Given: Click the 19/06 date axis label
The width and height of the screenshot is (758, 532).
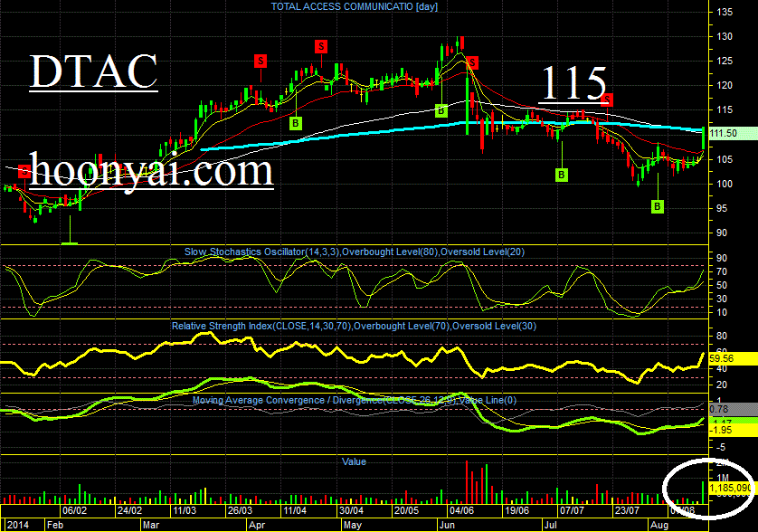Looking at the screenshot, I should (x=516, y=510).
